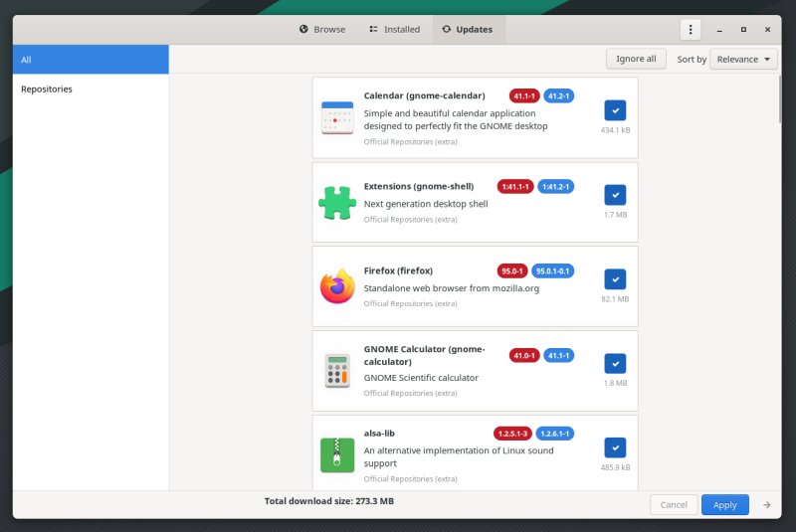Click the updates list scrollbar
This screenshot has height=532, width=796.
tap(780, 99)
